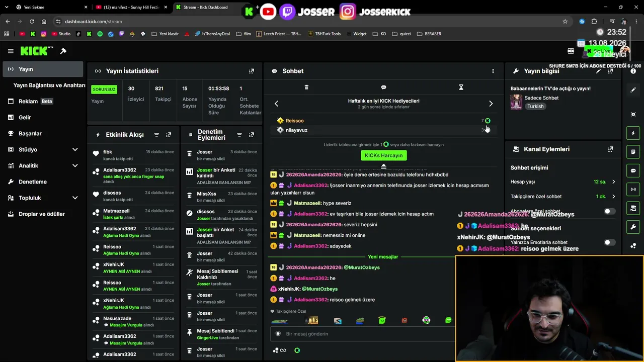Click the chat bubble icon in right sidebar

click(633, 170)
